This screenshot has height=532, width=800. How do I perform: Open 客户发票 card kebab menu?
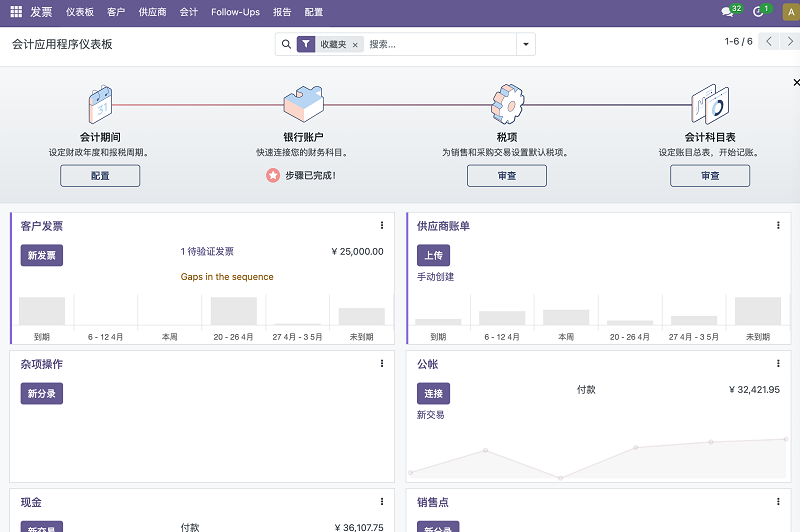[382, 225]
